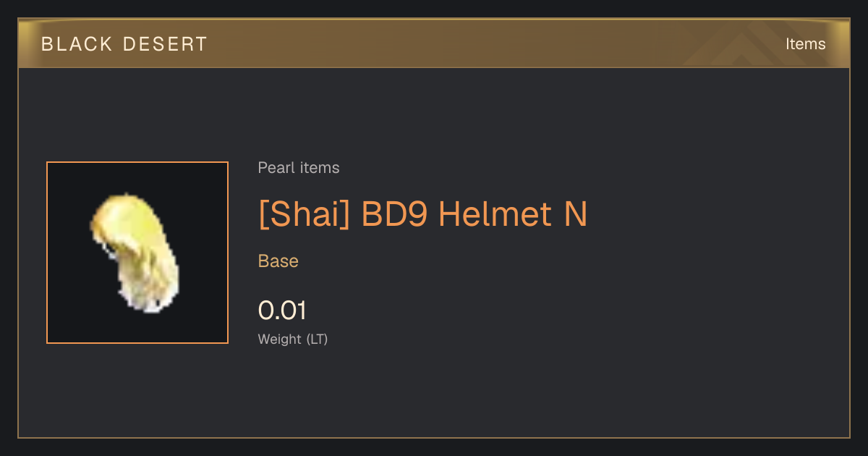Click the orange-bordered item thumbnail frame corner
Image resolution: width=868 pixels, height=456 pixels.
[48, 163]
